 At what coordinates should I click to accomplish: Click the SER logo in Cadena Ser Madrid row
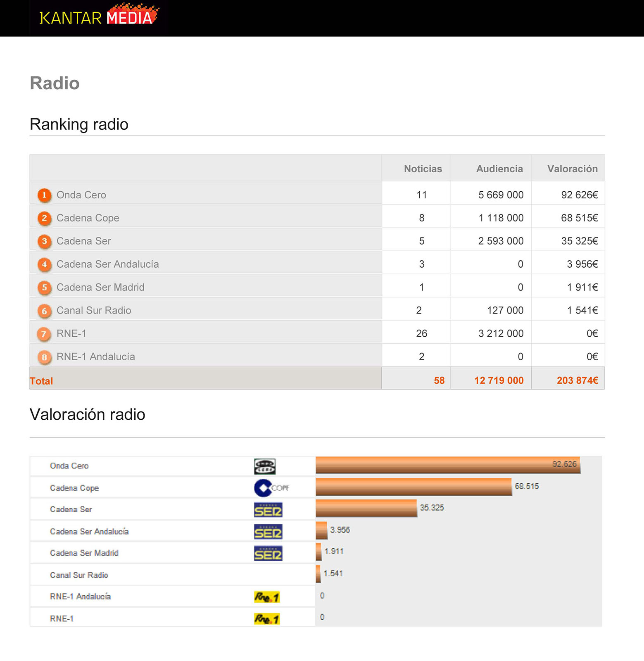268,554
